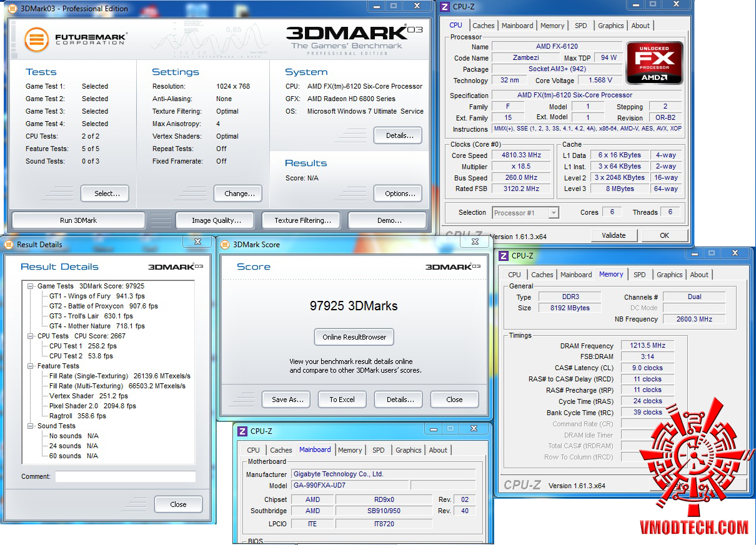Select SPD tab in the Memory CPU-Z window
The height and width of the screenshot is (545, 756).
click(x=639, y=275)
